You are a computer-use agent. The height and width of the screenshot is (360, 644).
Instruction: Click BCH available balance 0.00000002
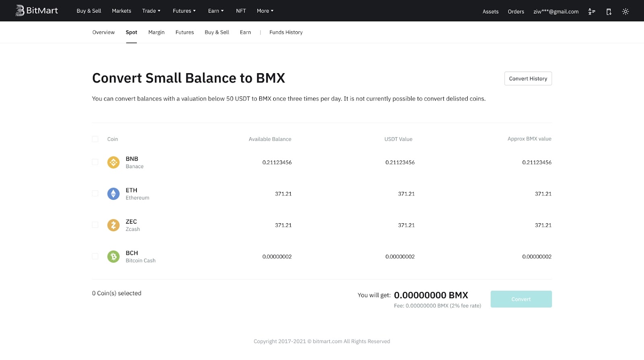(x=277, y=257)
